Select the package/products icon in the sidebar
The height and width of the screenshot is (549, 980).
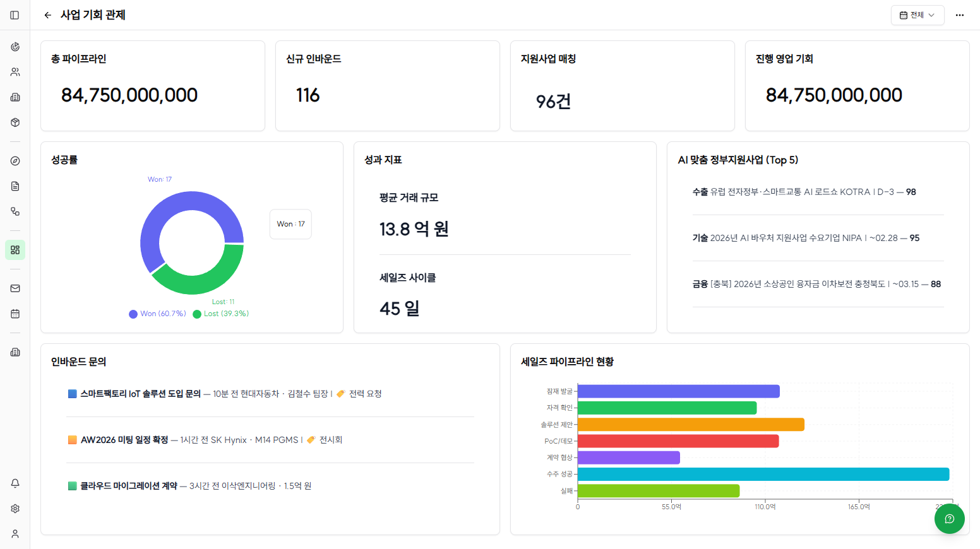point(15,122)
